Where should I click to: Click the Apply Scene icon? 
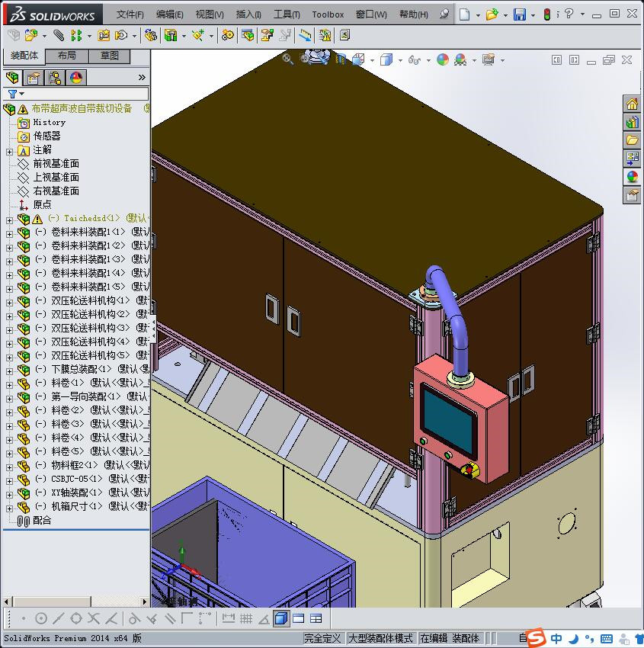460,60
